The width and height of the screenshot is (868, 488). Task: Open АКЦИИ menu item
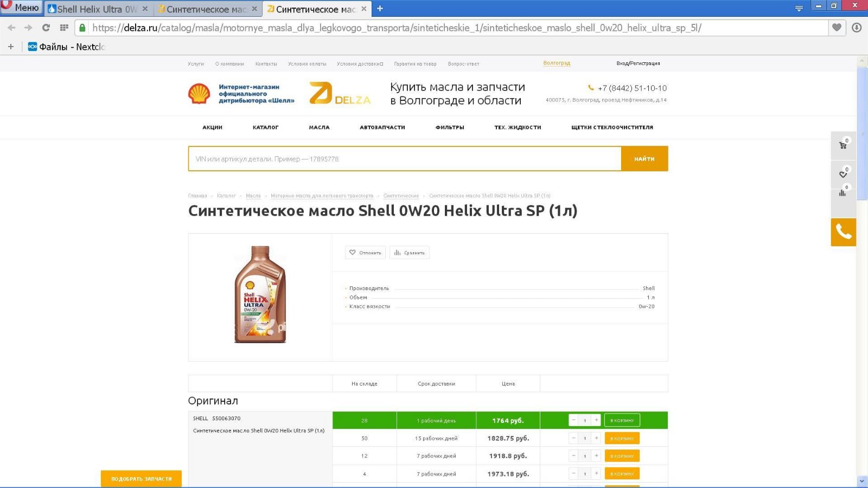tap(213, 127)
